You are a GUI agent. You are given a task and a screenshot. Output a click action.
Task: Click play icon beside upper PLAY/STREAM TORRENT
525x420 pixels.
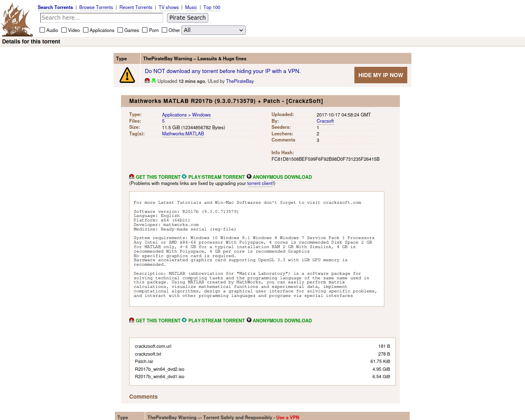coord(184,177)
